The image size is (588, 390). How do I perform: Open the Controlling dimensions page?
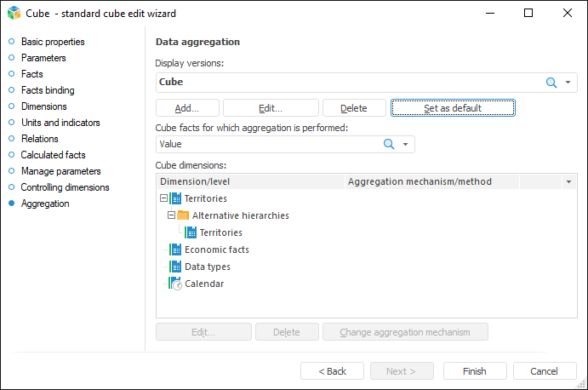coord(65,187)
